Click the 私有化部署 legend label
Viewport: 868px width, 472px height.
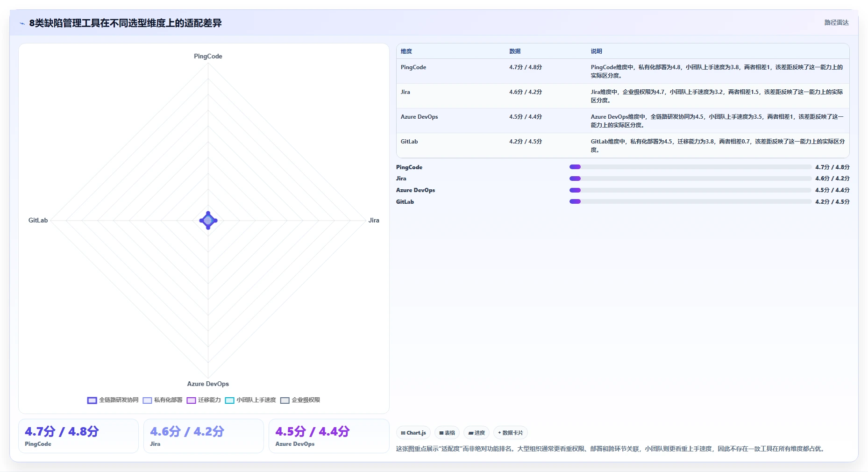click(x=168, y=400)
